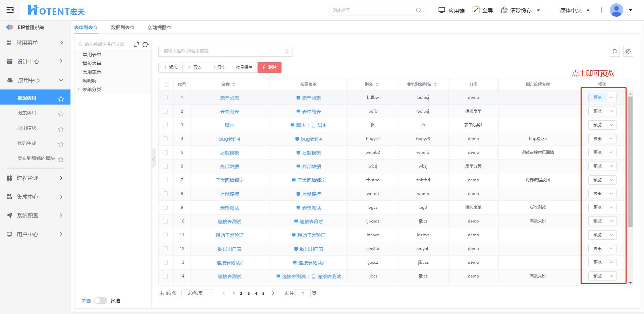Toggle the 单选/多选 switch
The height and width of the screenshot is (314, 644).
100,301
